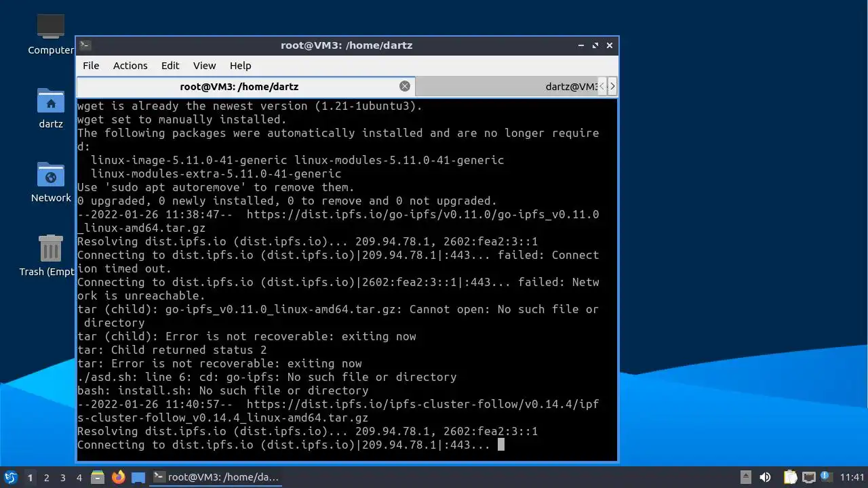
Task: Launch Firefox from the taskbar
Action: 119,477
